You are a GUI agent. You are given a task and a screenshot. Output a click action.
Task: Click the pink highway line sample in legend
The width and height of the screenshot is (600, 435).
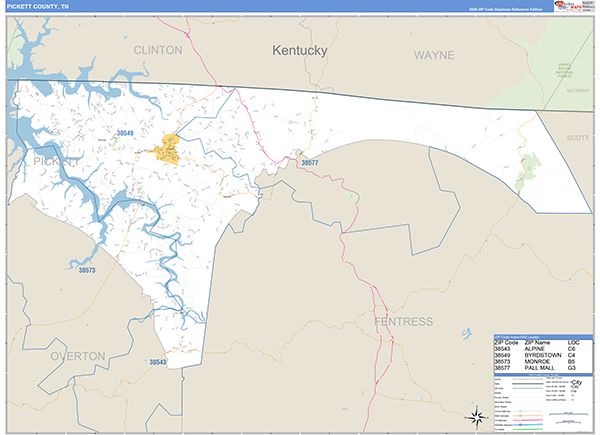click(x=528, y=420)
